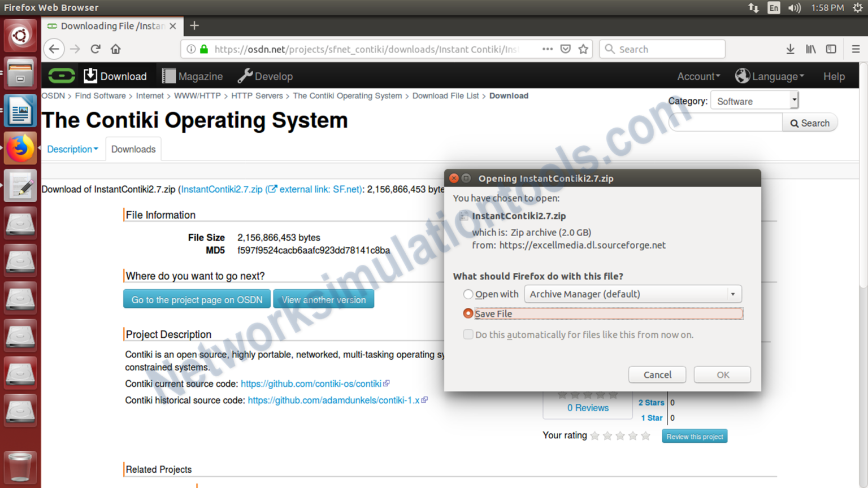Open the Library icon in the toolbar
The image size is (868, 488).
[810, 49]
